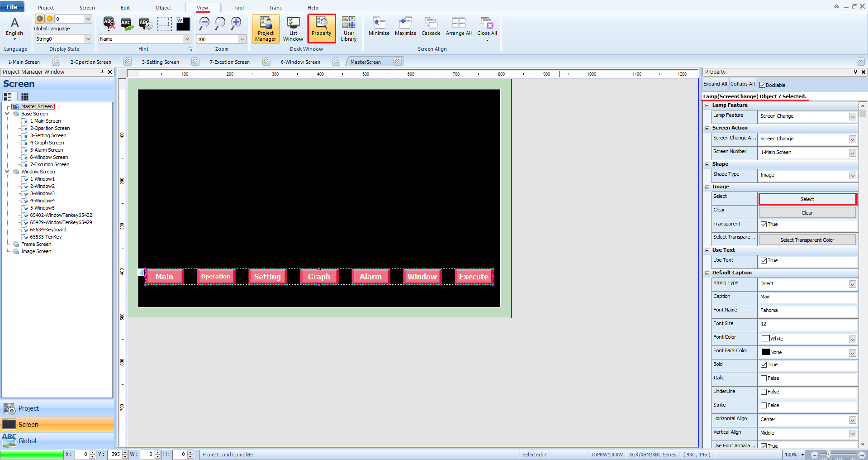Switch to the 6-Window Screen tab
Screen dimensions: 868x460
[x=300, y=62]
